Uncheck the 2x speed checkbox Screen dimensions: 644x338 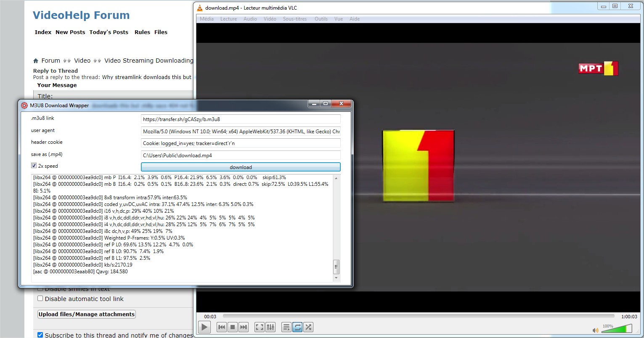34,166
